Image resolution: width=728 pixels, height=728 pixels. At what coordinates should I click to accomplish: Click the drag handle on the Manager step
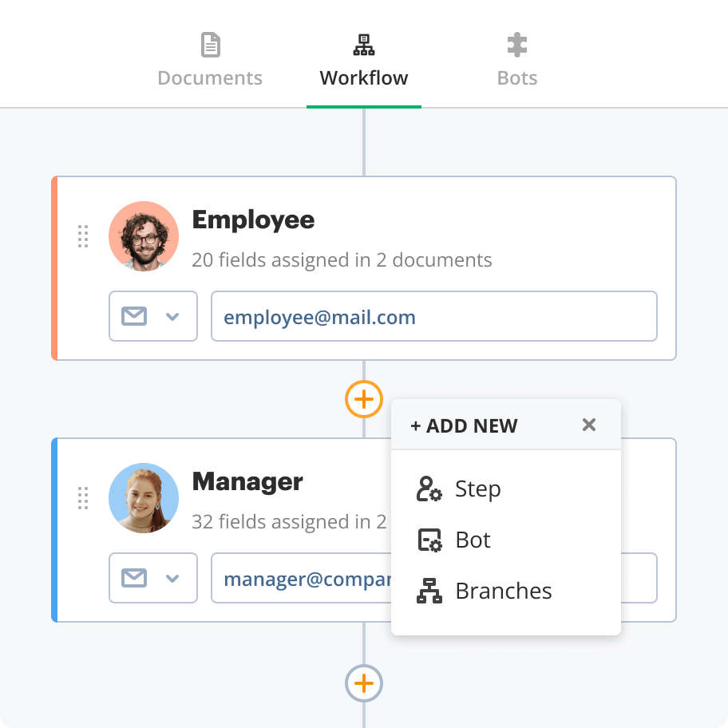coord(83,498)
